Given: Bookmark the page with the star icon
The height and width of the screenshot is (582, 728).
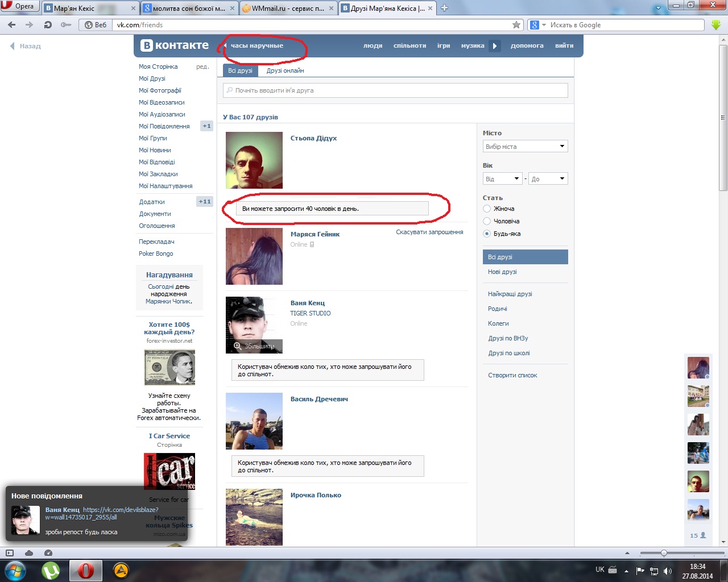Looking at the screenshot, I should [x=516, y=24].
